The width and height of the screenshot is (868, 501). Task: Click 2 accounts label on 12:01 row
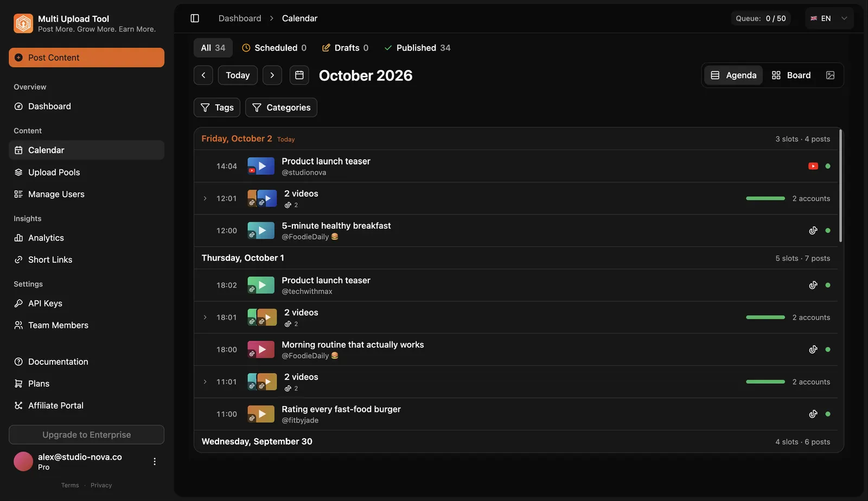811,199
